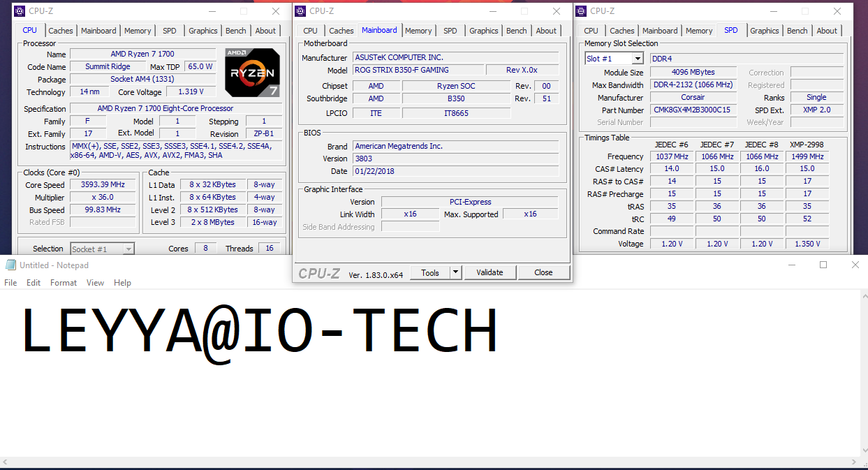Open Caches tab in the Mainboard window
This screenshot has height=470, width=868.
(341, 31)
